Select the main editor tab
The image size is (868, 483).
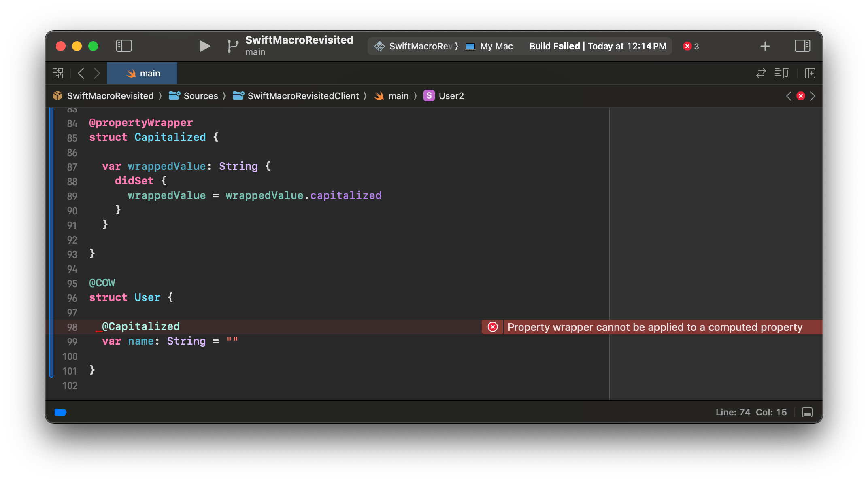(x=143, y=73)
